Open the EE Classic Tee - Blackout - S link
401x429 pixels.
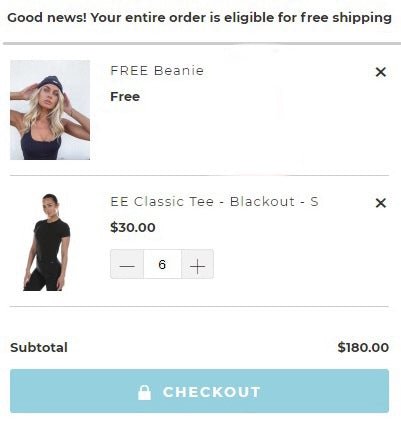214,202
